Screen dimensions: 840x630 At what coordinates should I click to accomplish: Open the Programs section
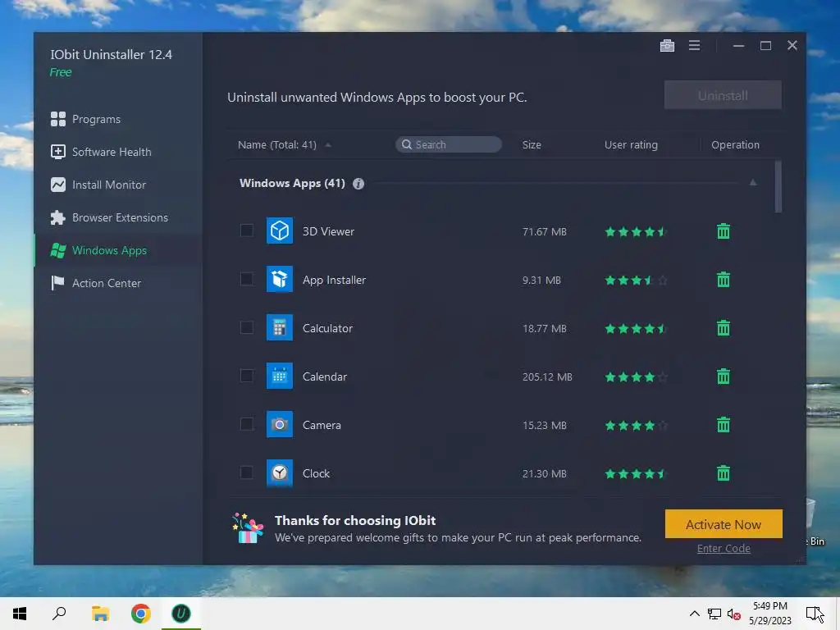[118, 119]
